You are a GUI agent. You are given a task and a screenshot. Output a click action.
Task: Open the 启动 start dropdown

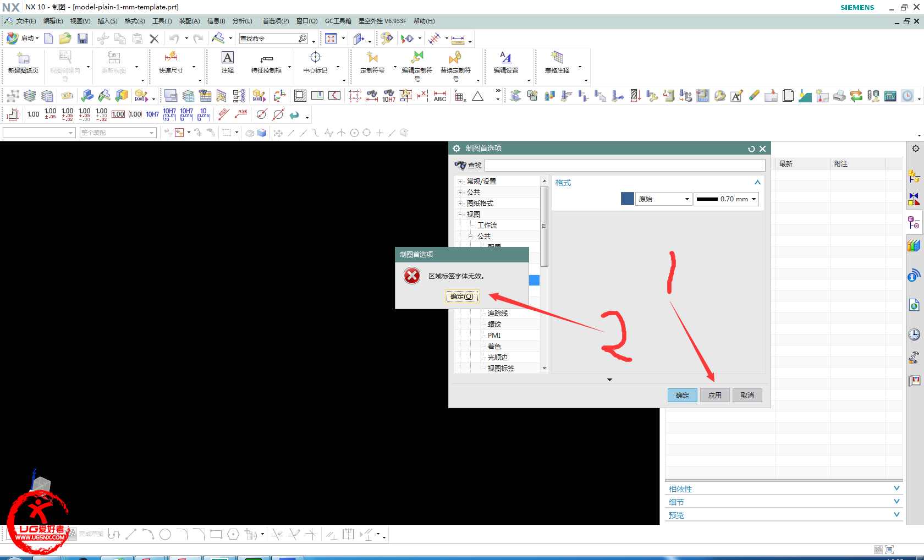pyautogui.click(x=23, y=39)
